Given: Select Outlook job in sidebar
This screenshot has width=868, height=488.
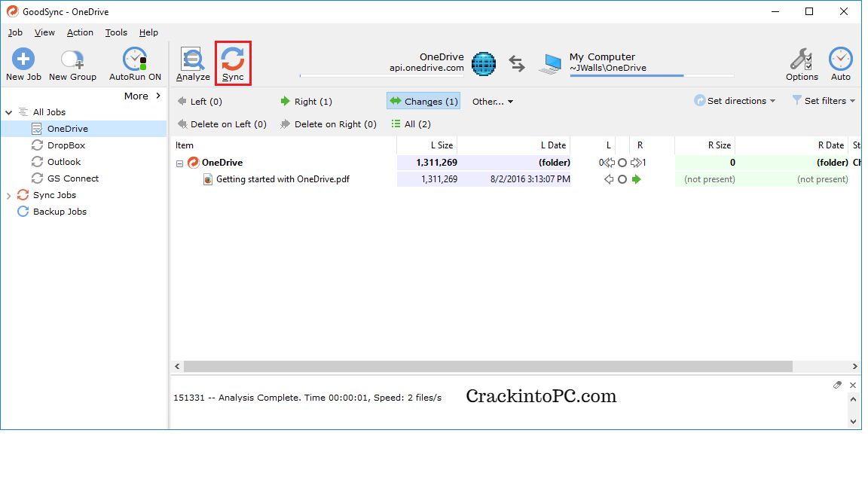Looking at the screenshot, I should coord(63,162).
